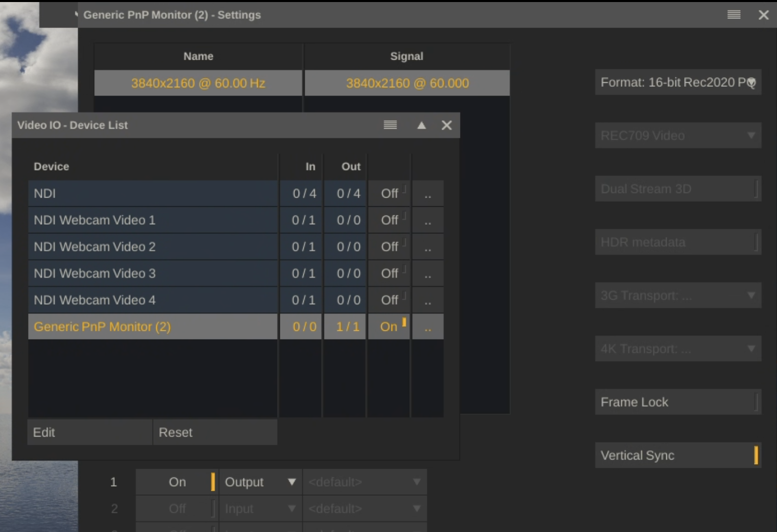The width and height of the screenshot is (777, 532).
Task: Open the Video IO Device List panel menu icon
Action: (x=390, y=125)
